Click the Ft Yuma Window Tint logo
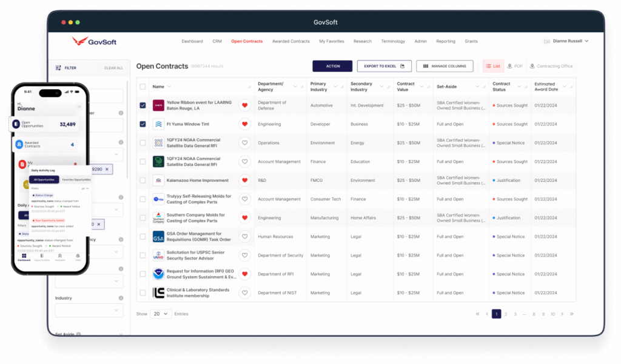The width and height of the screenshot is (621, 364). (158, 124)
